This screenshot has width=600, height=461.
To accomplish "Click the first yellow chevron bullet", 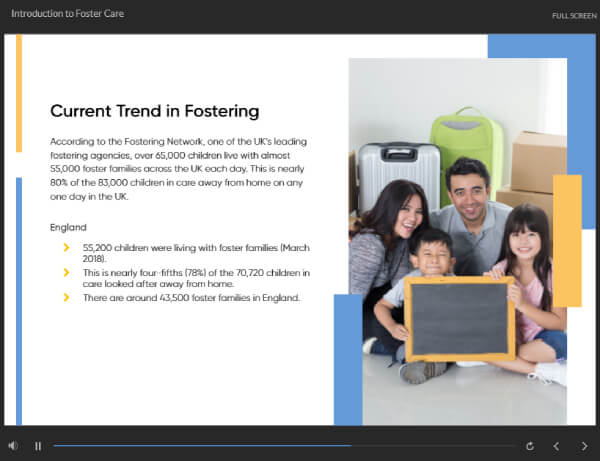I will (x=66, y=247).
